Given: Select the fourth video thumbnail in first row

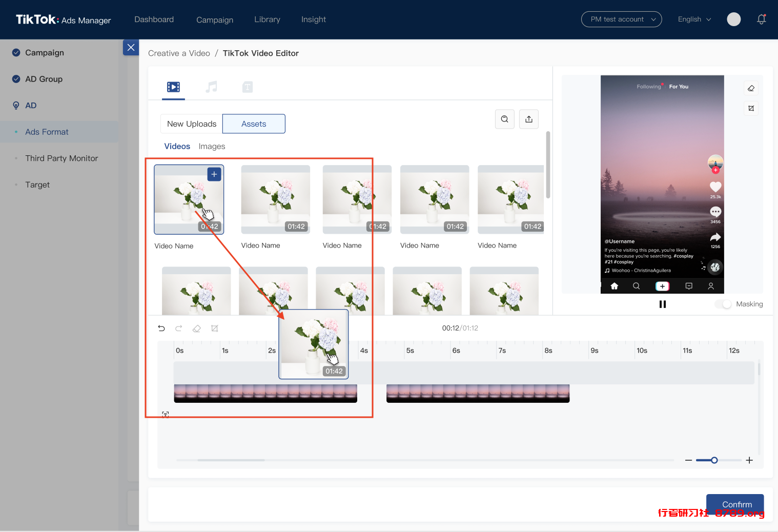Looking at the screenshot, I should (x=435, y=199).
